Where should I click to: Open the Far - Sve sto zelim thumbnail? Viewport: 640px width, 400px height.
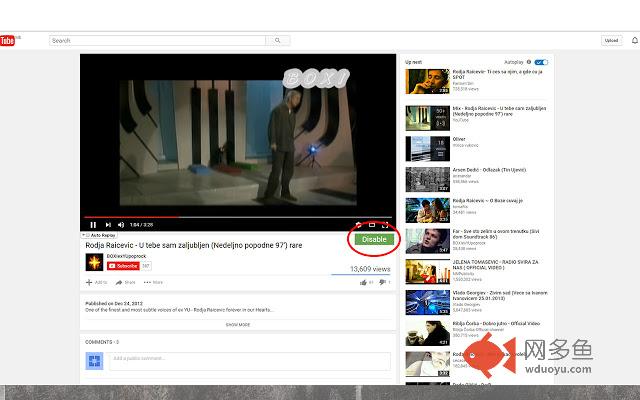(427, 241)
